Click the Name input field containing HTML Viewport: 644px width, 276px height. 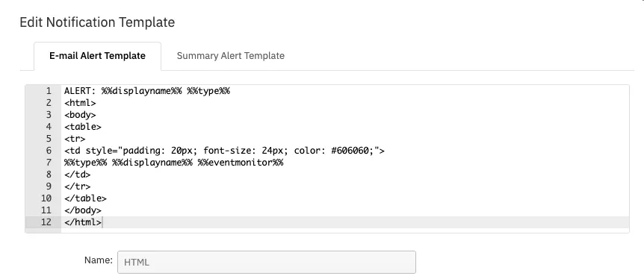tap(267, 262)
